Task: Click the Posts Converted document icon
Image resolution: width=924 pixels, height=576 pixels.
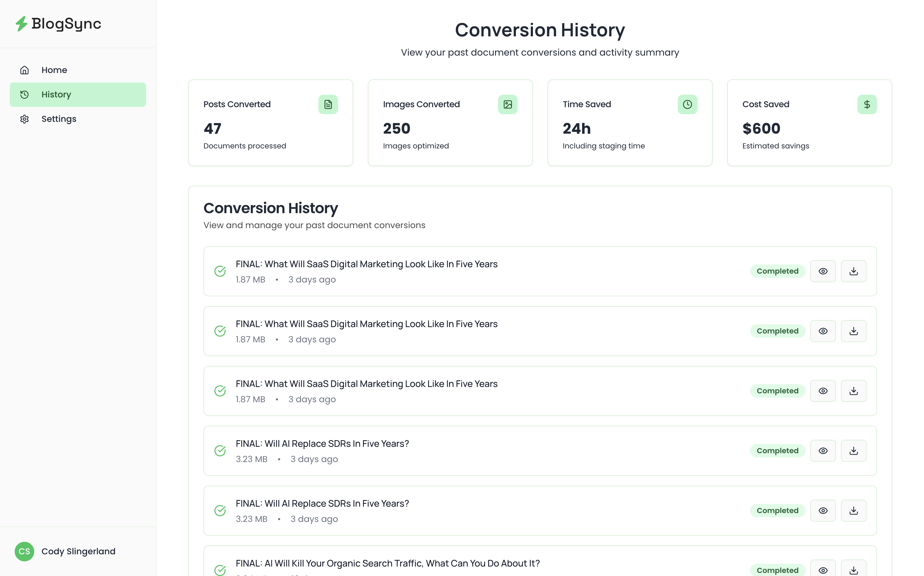Action: point(328,104)
